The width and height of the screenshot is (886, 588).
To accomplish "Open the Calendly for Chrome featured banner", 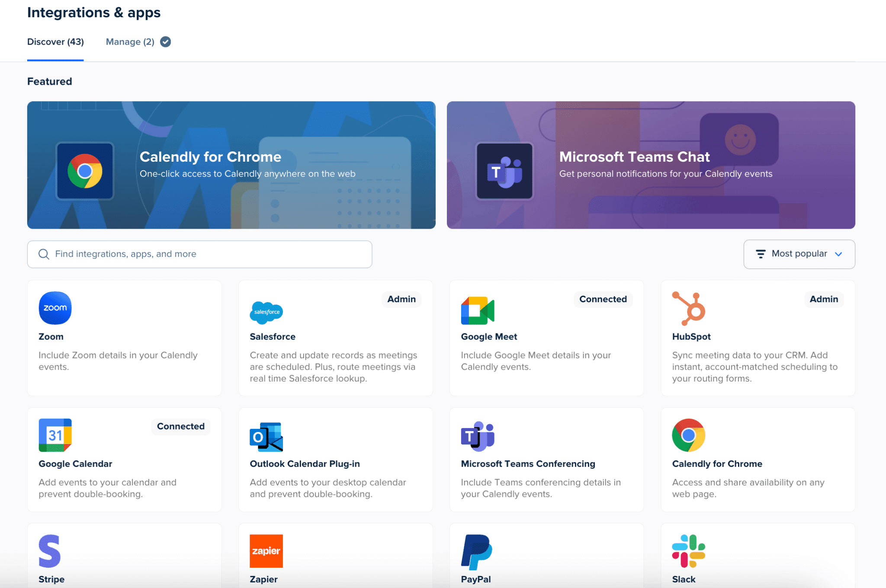I will [231, 165].
